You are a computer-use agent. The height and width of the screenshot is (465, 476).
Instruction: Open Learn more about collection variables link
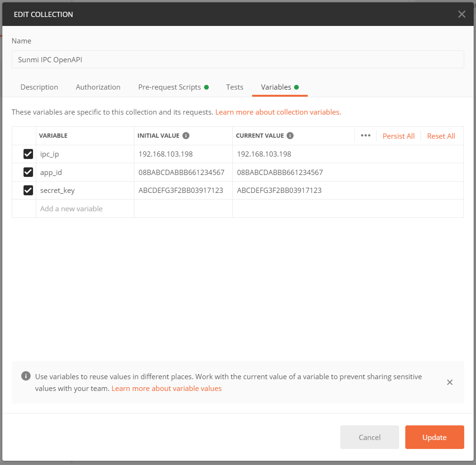pos(278,112)
